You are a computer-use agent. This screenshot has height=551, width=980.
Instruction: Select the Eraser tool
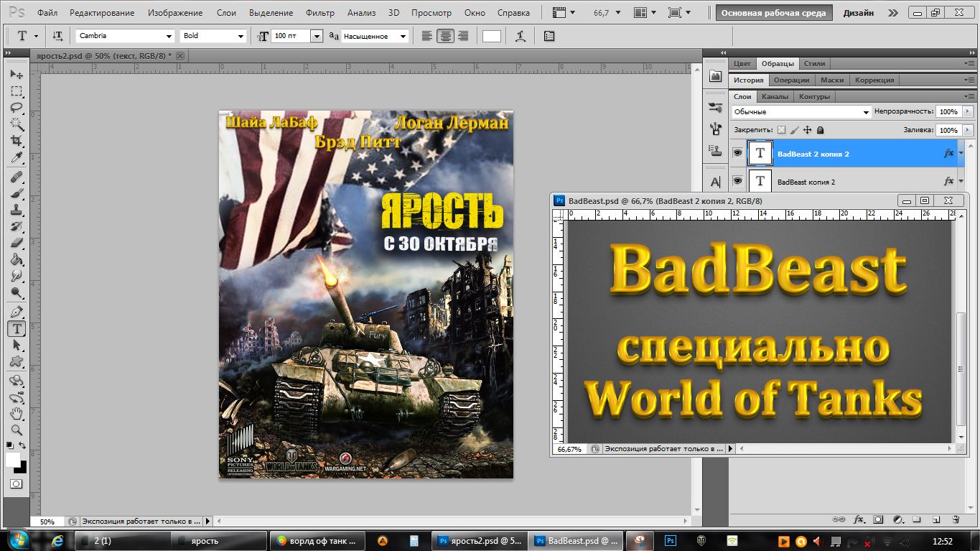17,243
